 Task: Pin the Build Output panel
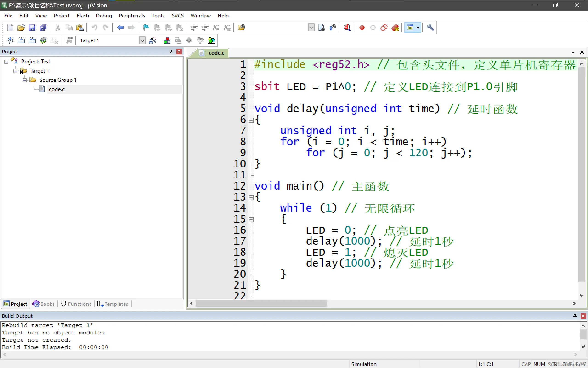click(575, 316)
